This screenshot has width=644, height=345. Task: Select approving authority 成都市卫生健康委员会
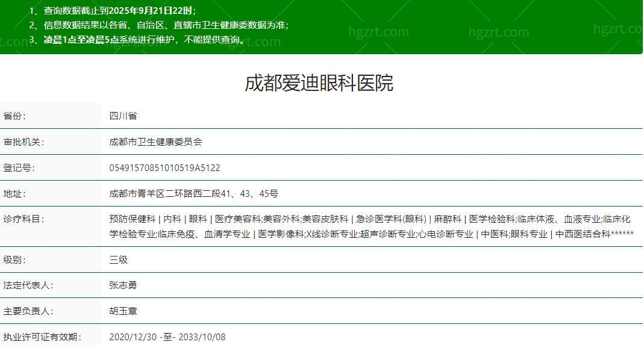click(155, 142)
